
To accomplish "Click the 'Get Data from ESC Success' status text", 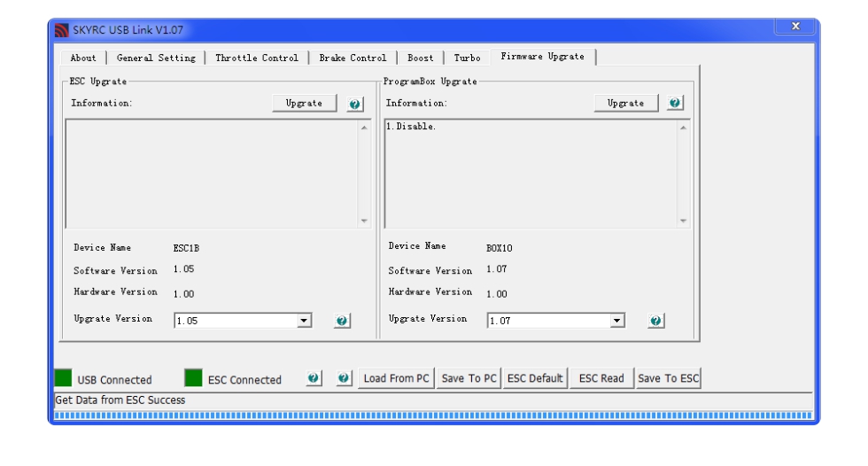I will pyautogui.click(x=120, y=400).
